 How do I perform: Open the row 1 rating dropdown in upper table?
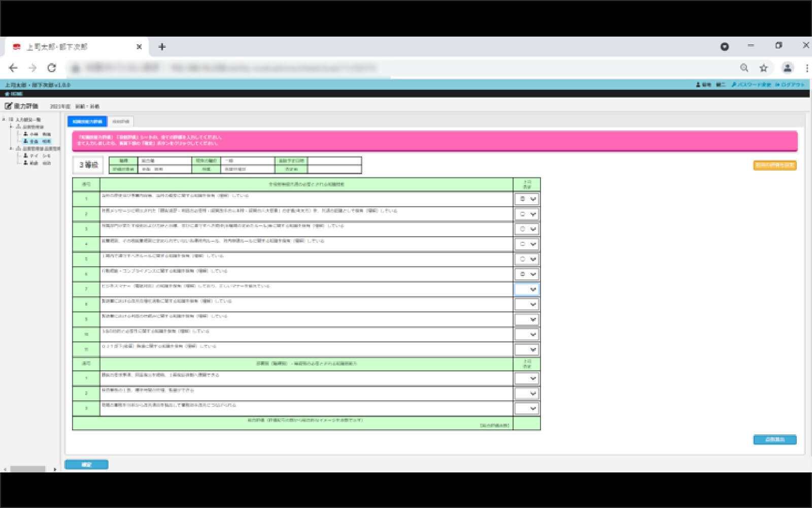(527, 199)
